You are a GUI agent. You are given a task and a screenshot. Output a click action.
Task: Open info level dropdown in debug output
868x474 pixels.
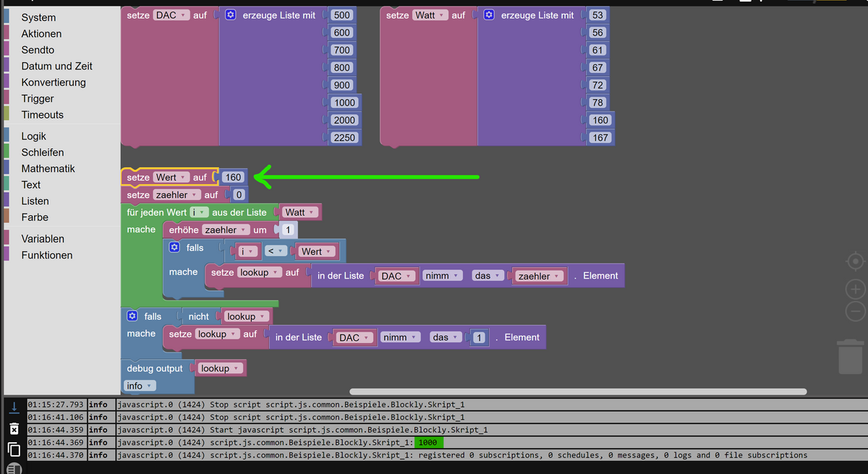pos(140,386)
